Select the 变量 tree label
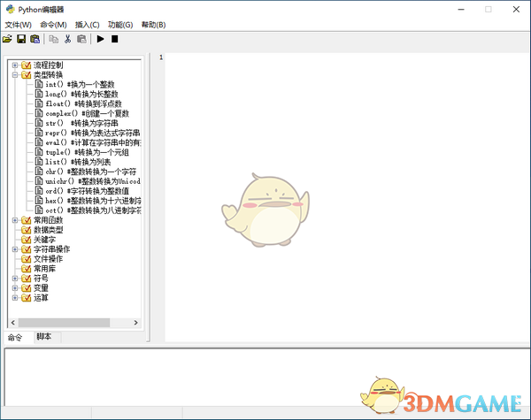Viewport: 531px width, 420px height. tap(41, 288)
